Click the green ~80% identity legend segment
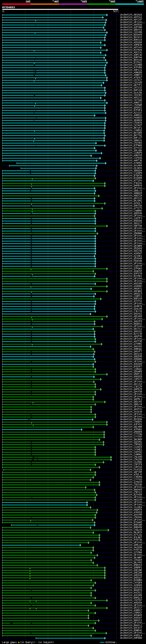 coord(101,4)
